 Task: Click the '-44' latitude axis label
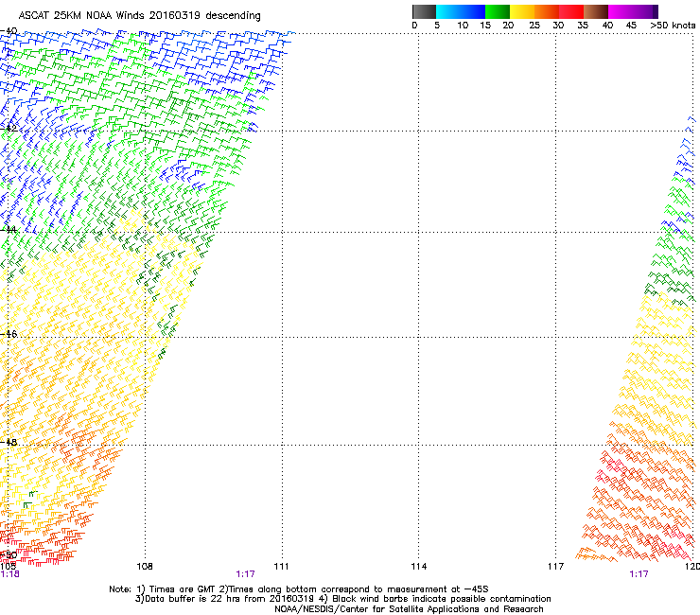point(9,230)
